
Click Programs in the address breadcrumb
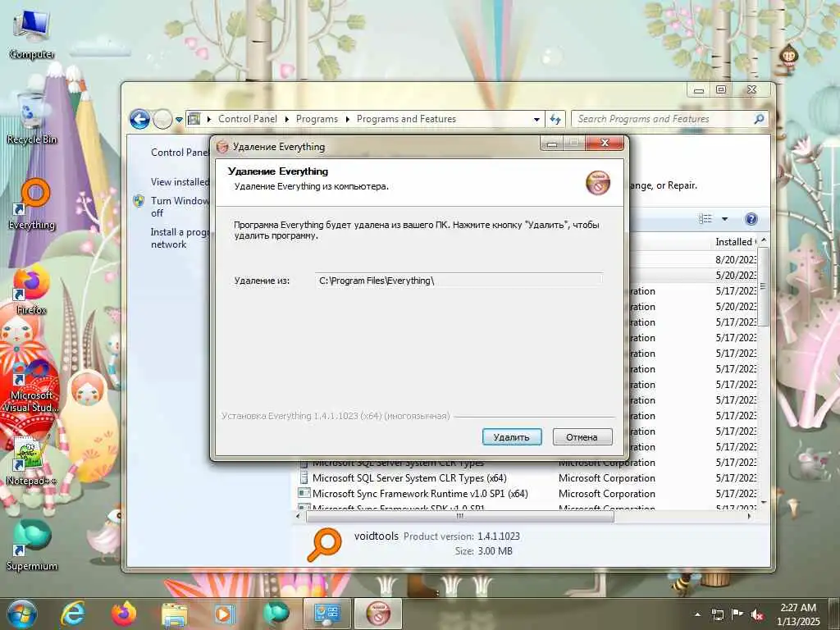(x=317, y=119)
